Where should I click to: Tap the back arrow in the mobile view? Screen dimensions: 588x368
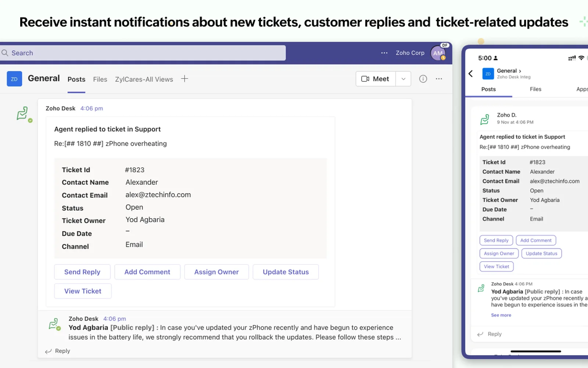(x=471, y=74)
